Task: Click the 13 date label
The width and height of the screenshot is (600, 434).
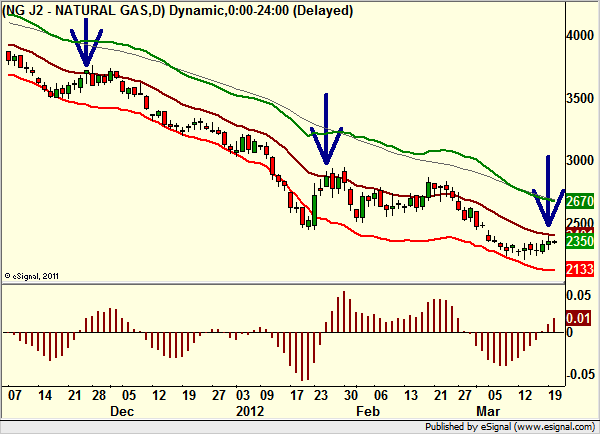Action: pyautogui.click(x=411, y=395)
